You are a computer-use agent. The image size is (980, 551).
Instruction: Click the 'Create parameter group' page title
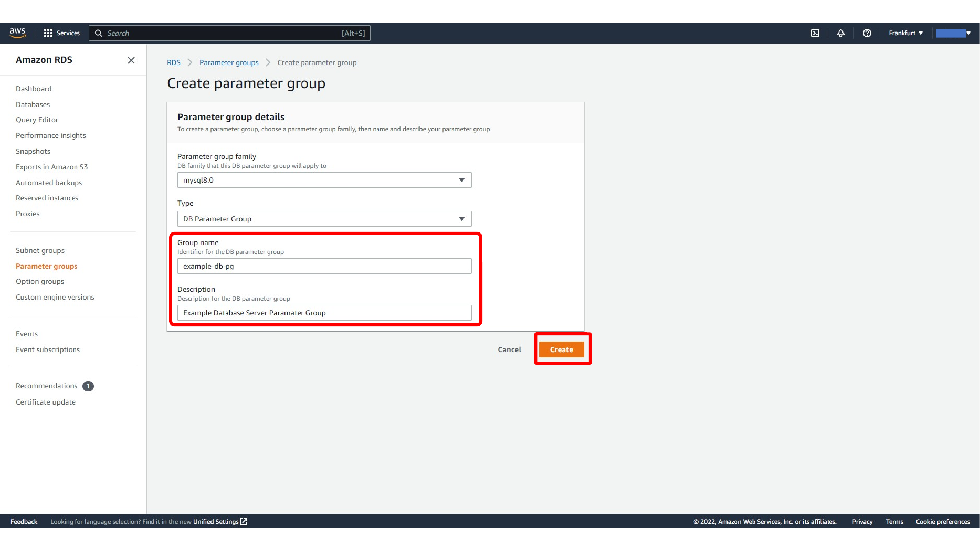[x=246, y=83]
